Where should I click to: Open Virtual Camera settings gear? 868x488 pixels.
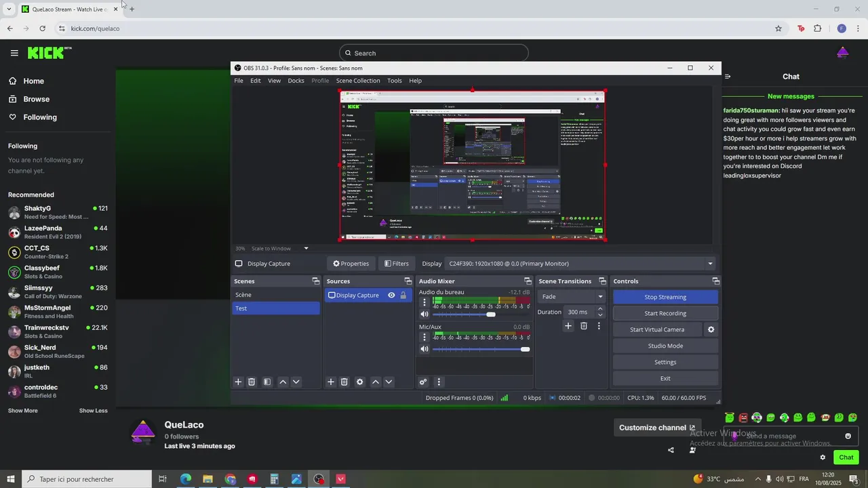tap(711, 329)
